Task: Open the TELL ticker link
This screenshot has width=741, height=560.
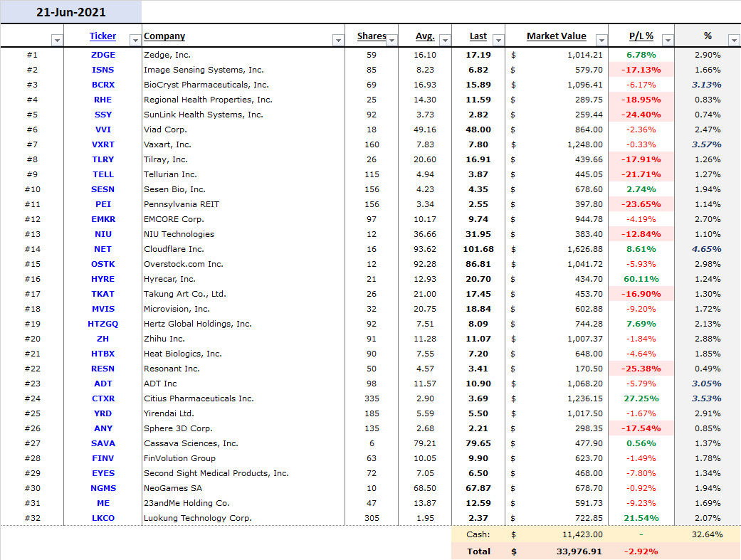Action: [x=103, y=174]
